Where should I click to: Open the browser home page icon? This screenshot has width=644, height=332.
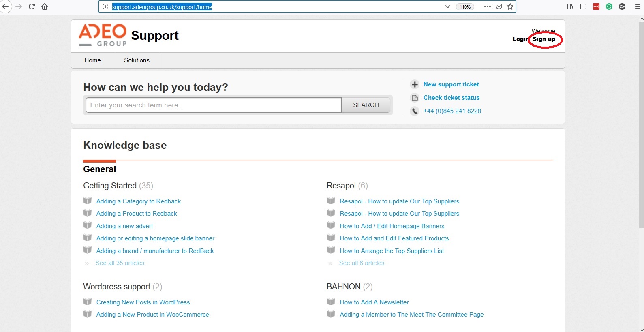45,6
